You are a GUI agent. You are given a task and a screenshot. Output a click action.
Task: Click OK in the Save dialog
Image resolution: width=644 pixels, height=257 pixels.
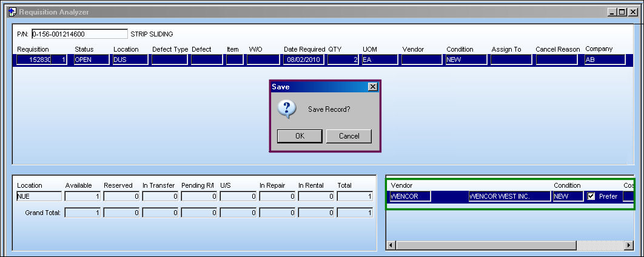[x=300, y=136]
